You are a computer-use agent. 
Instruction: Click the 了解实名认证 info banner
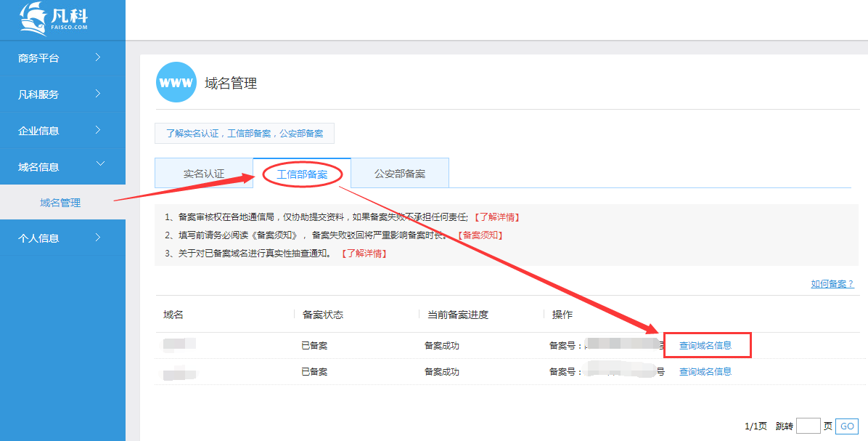point(244,133)
